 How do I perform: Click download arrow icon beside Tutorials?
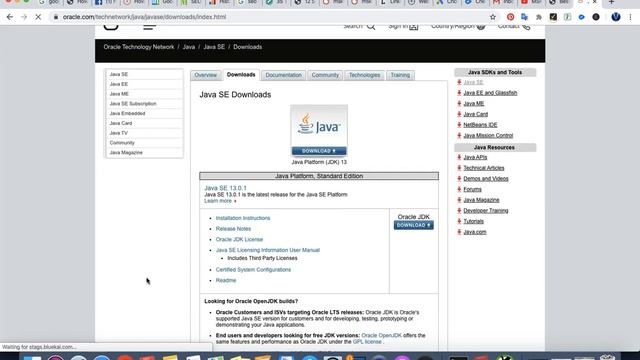pos(459,221)
